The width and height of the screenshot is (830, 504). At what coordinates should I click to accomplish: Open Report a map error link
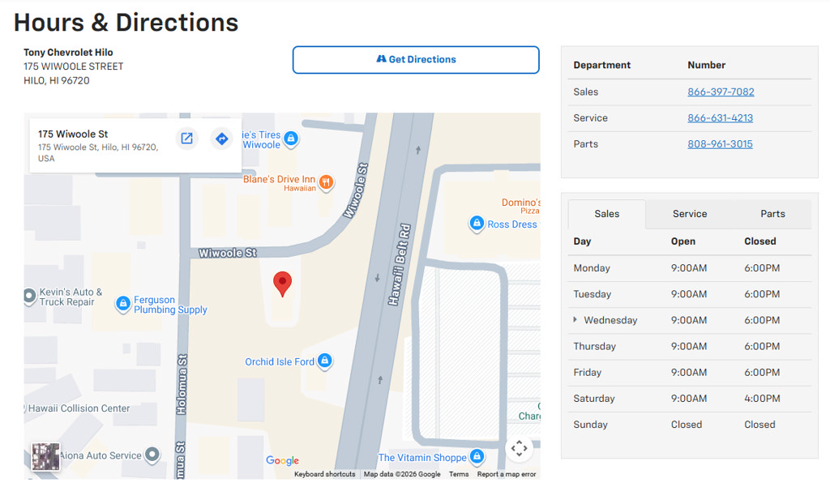coord(507,474)
